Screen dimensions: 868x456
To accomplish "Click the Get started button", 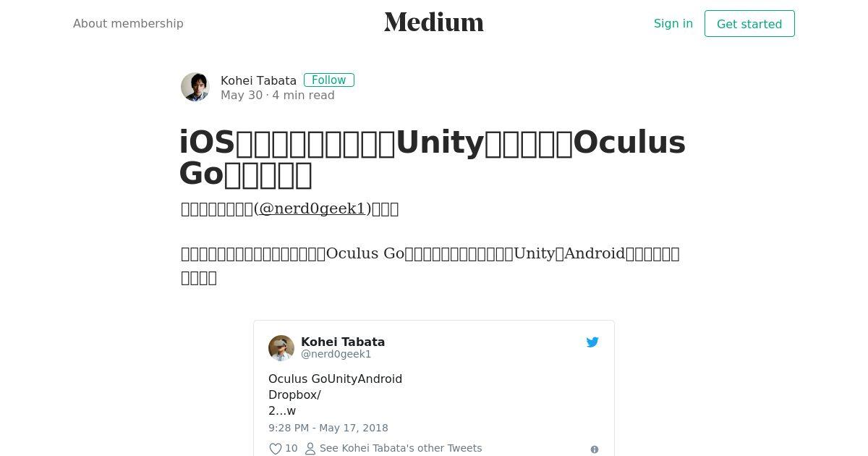I will (749, 24).
